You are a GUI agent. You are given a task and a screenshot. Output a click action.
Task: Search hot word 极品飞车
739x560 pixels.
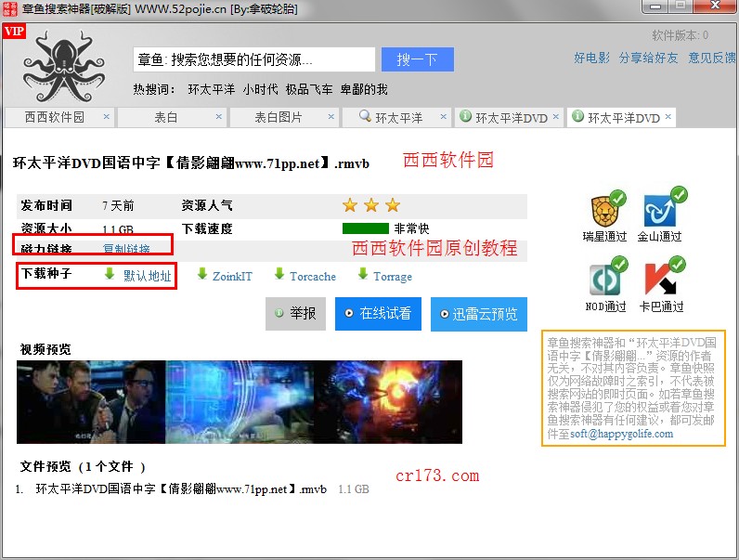(x=309, y=89)
